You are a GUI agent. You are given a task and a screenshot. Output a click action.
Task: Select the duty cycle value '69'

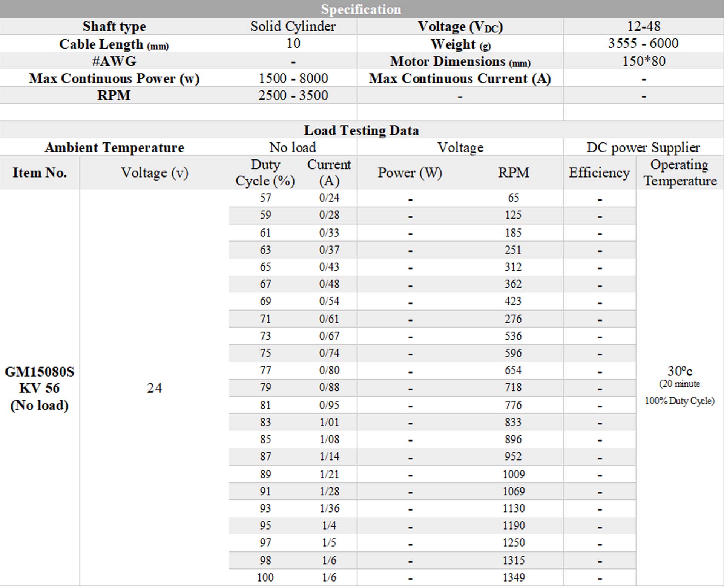(x=265, y=301)
